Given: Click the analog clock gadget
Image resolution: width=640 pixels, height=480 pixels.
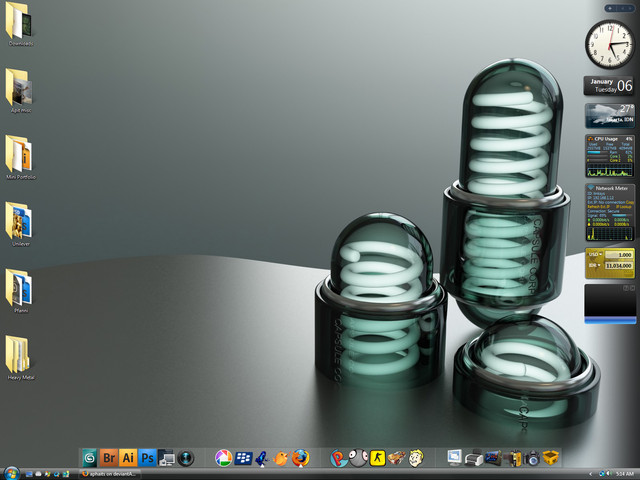Looking at the screenshot, I should 610,44.
